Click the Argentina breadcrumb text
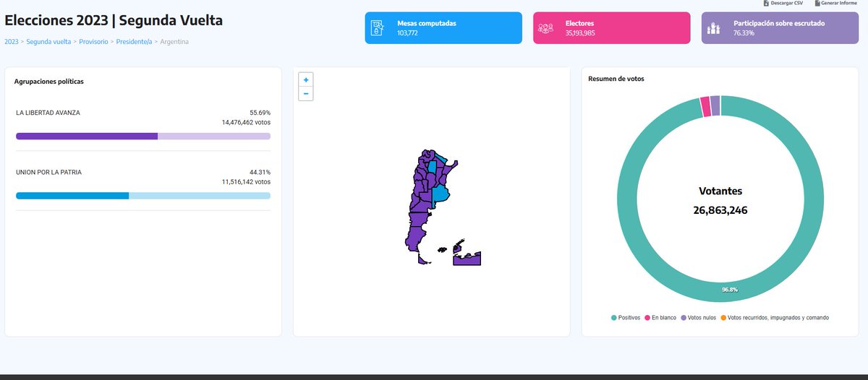This screenshot has width=868, height=380. pyautogui.click(x=174, y=42)
